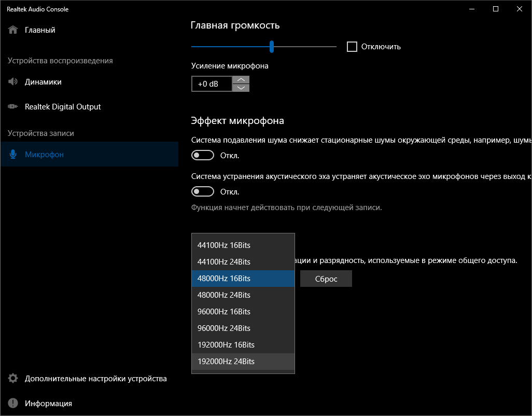The width and height of the screenshot is (532, 416).
Task: Open the Динамики speaker icon
Action: pyautogui.click(x=13, y=82)
